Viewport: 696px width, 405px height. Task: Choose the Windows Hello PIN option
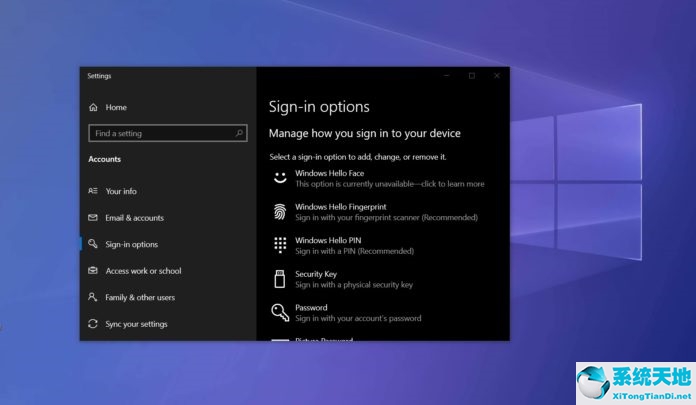343,246
